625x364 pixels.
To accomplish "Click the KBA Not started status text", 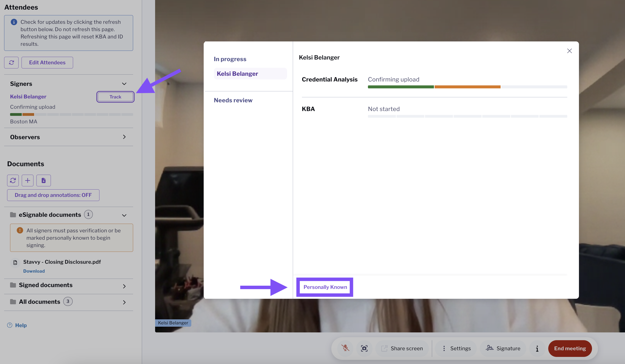I will coord(384,109).
